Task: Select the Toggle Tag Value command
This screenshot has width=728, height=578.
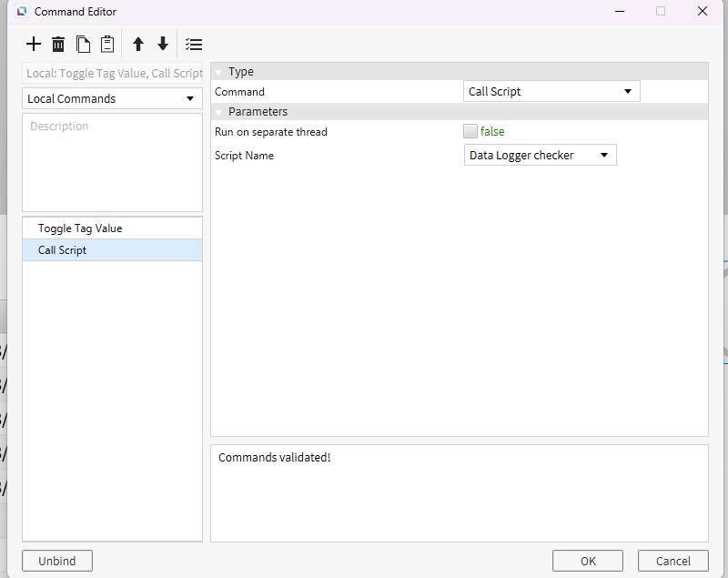Action: point(112,228)
